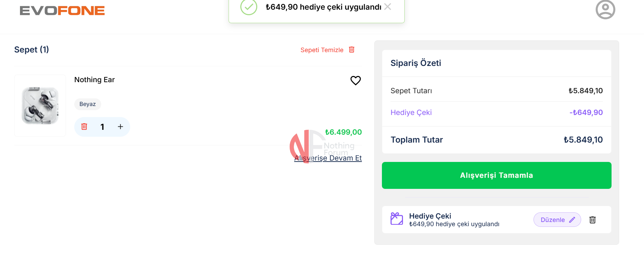644x270 pixels.
Task: Click the success checkmark in notification
Action: click(x=249, y=7)
